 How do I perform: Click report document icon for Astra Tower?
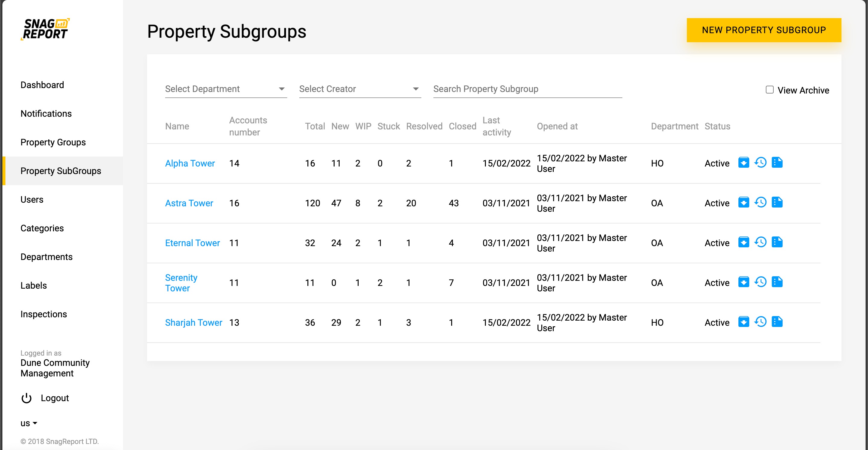pos(777,202)
